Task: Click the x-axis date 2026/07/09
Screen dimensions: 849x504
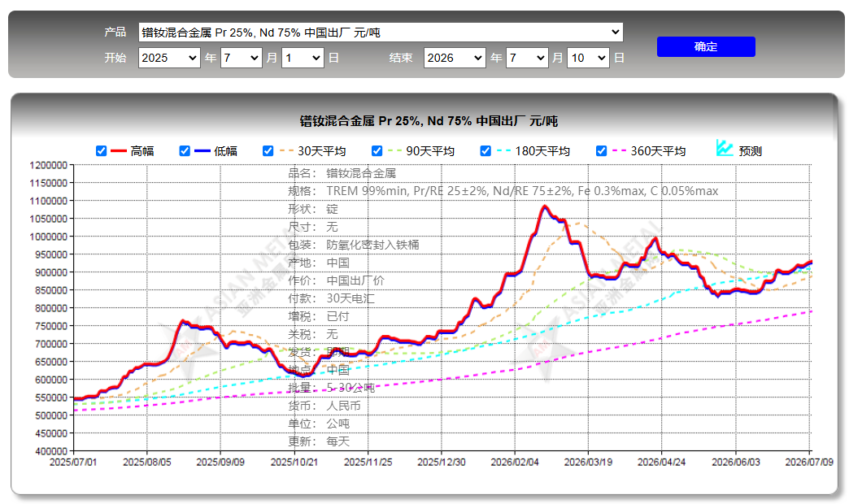Action: point(809,462)
